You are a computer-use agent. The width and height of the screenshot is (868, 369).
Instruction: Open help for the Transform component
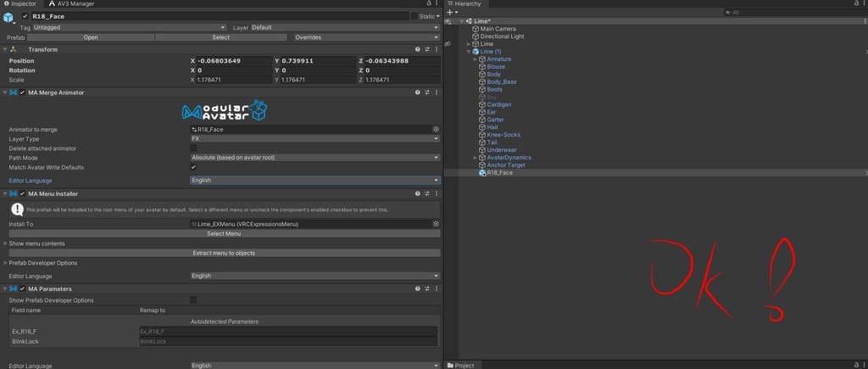click(417, 49)
